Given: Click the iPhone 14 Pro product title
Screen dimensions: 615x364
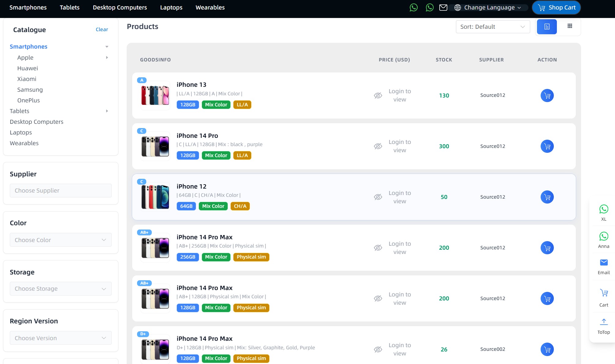Looking at the screenshot, I should point(197,136).
